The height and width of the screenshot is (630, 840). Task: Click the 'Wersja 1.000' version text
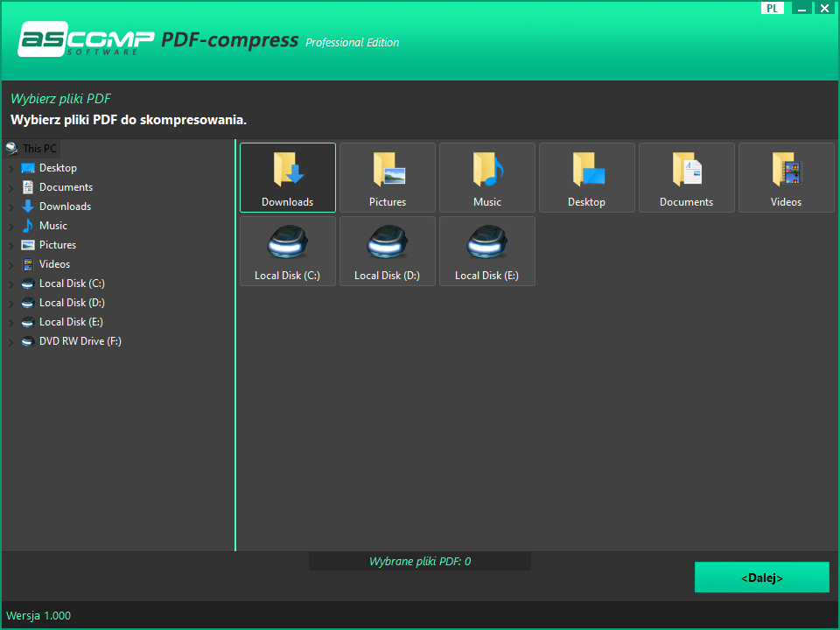click(x=38, y=615)
